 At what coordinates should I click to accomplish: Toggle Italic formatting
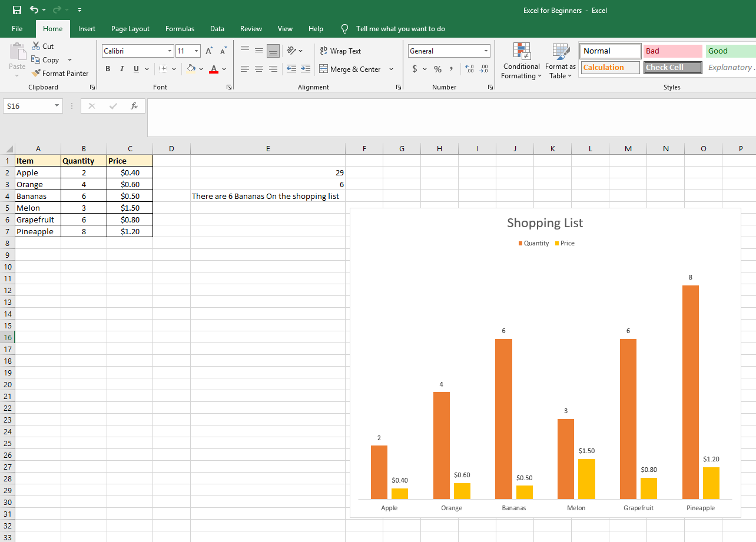pyautogui.click(x=122, y=69)
